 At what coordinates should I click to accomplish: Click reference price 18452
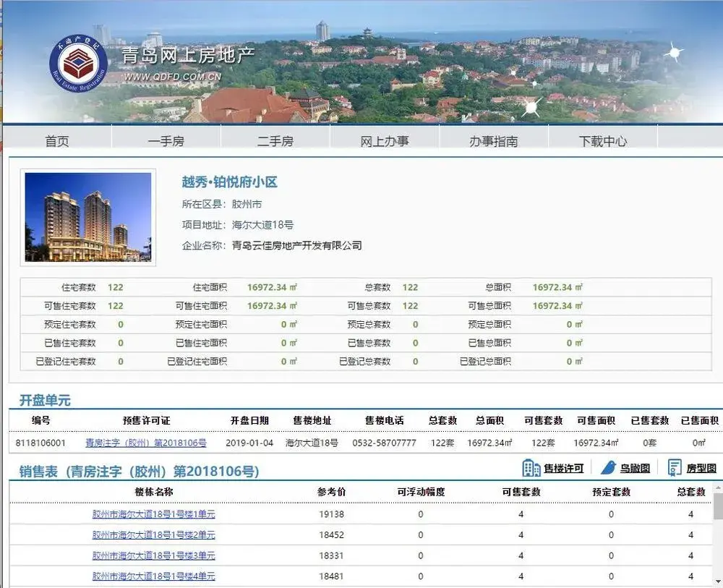(x=331, y=534)
